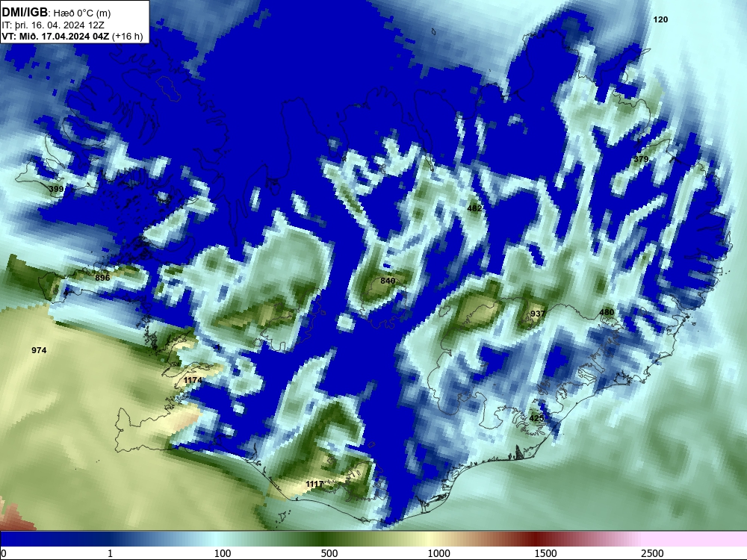Image resolution: width=747 pixels, height=560 pixels.
Task: Click the 379 elevation label
Action: coord(641,159)
